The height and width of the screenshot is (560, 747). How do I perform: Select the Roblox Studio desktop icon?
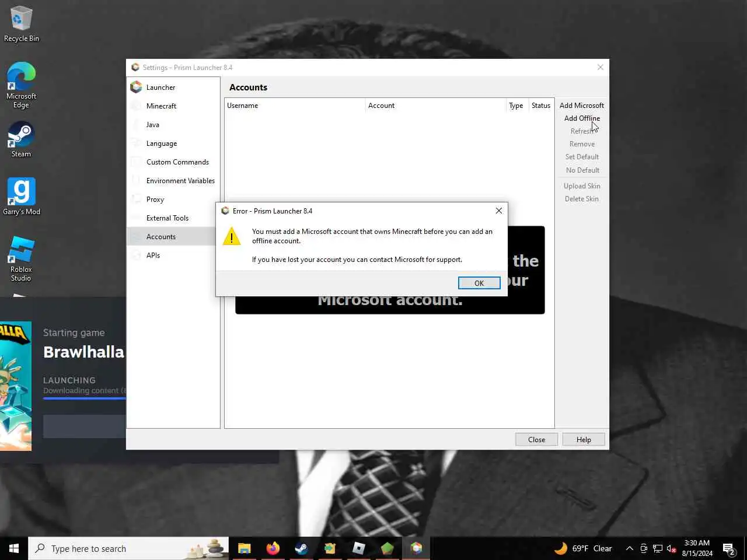click(x=22, y=259)
